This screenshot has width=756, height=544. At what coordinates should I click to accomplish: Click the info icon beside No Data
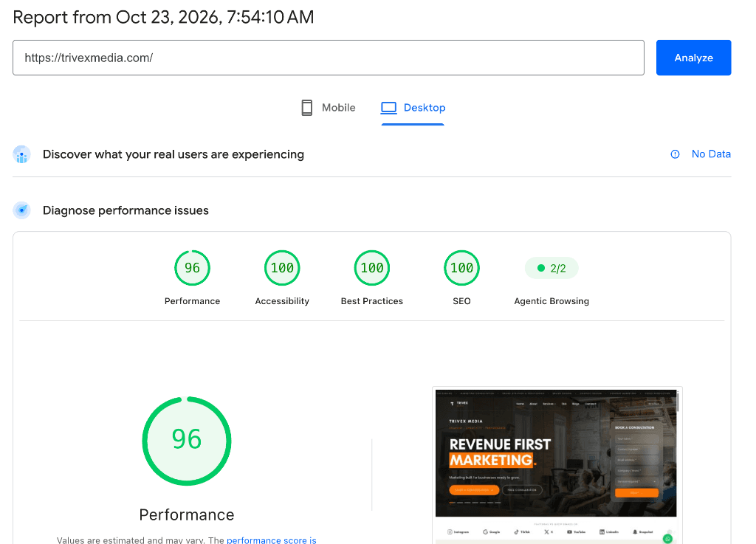tap(675, 154)
